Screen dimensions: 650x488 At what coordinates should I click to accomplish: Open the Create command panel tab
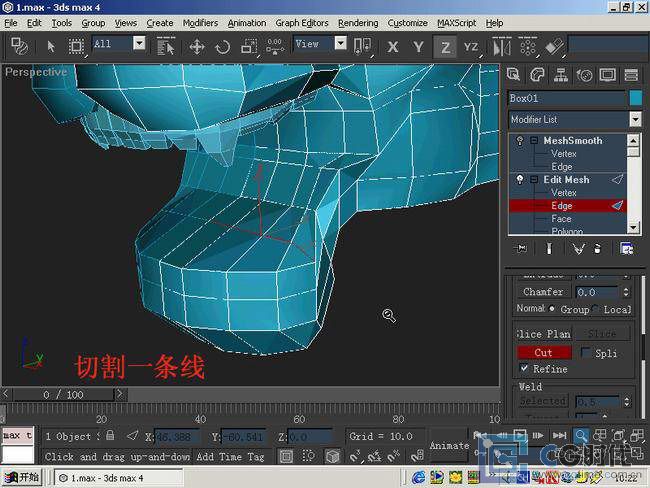pyautogui.click(x=513, y=75)
